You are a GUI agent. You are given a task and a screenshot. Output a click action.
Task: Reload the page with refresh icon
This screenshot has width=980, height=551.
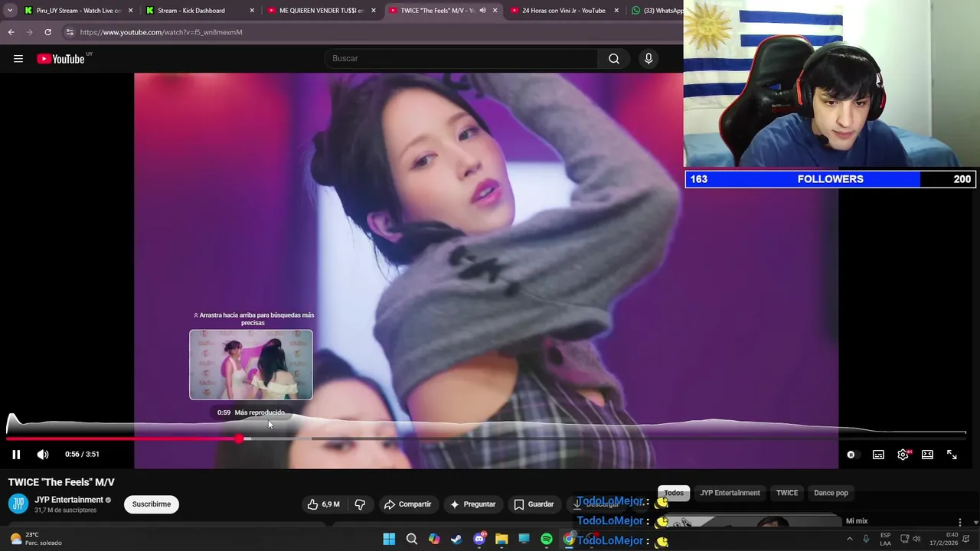pyautogui.click(x=47, y=32)
